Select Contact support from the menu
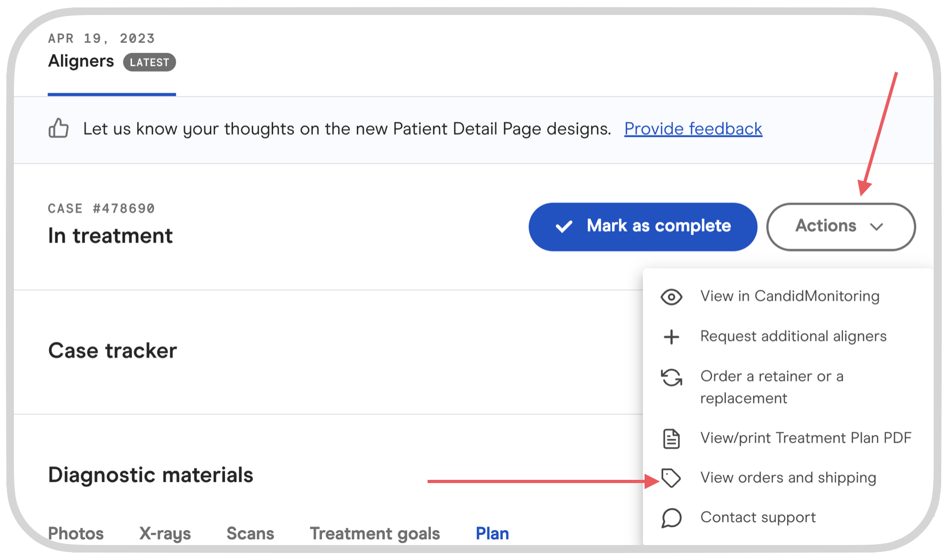946x560 pixels. pos(758,517)
